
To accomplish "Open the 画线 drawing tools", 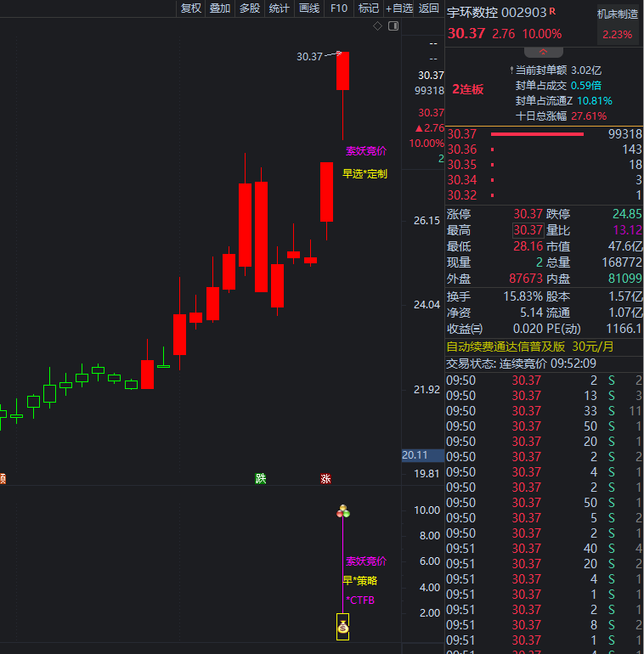I will (309, 8).
